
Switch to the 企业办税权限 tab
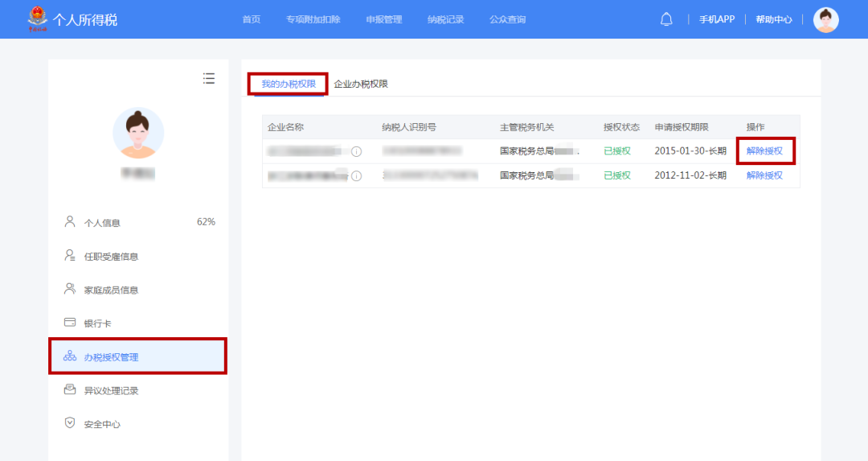(361, 84)
